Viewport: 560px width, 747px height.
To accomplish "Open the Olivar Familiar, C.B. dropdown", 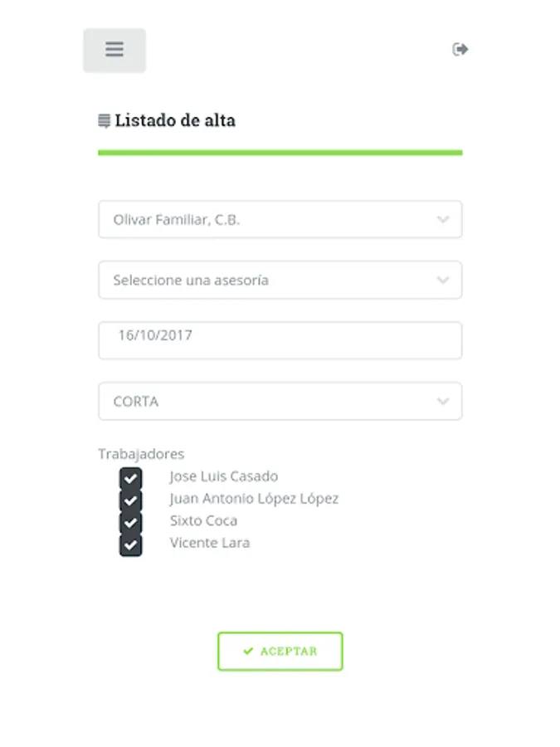I will (280, 219).
